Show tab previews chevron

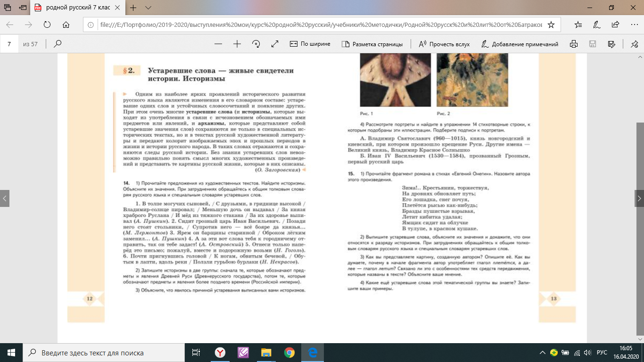[148, 8]
